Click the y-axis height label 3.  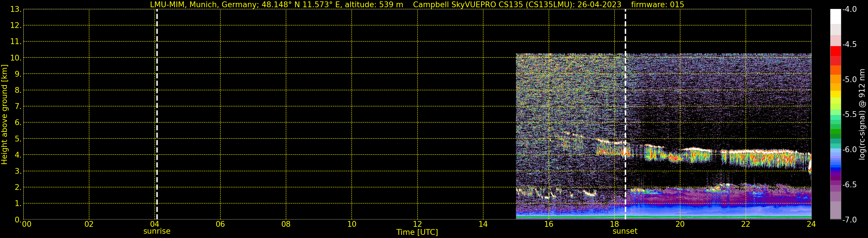pyautogui.click(x=18, y=171)
